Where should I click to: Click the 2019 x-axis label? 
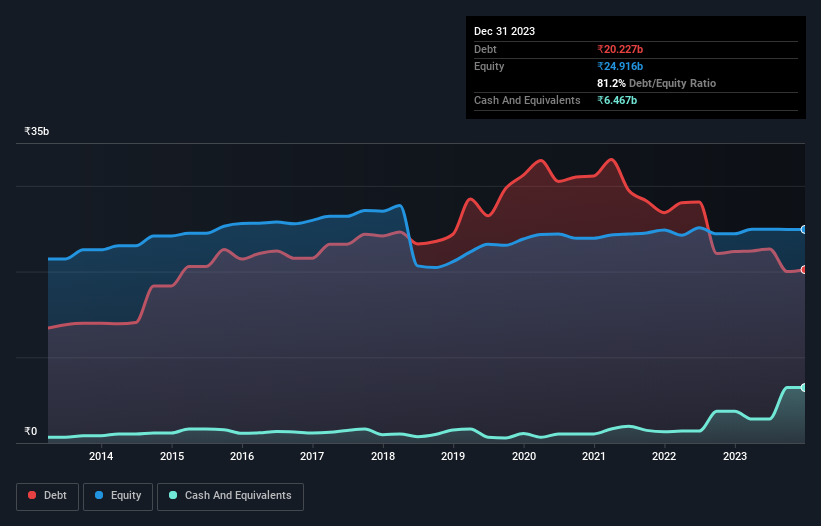(453, 456)
